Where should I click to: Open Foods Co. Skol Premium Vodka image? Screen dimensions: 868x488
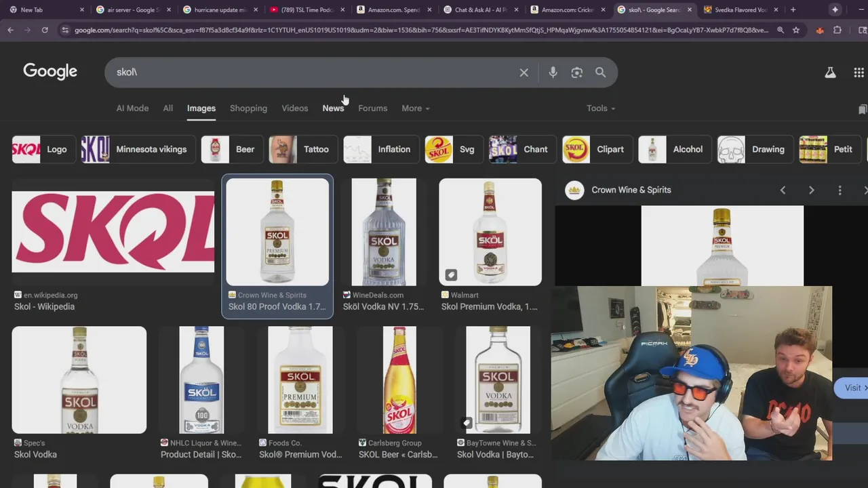tap(300, 380)
